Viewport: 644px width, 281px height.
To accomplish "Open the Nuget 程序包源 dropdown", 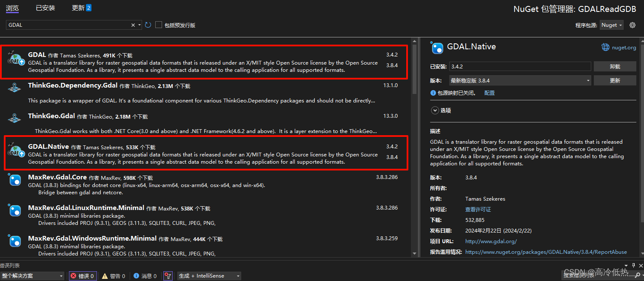I will [611, 25].
